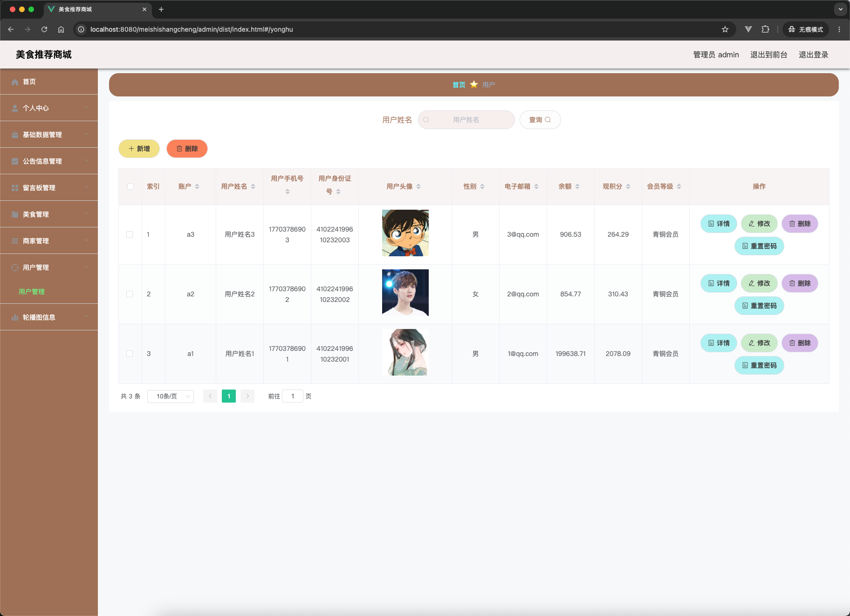The width and height of the screenshot is (850, 616).
Task: Click 删除 for user a1 row
Action: 800,343
